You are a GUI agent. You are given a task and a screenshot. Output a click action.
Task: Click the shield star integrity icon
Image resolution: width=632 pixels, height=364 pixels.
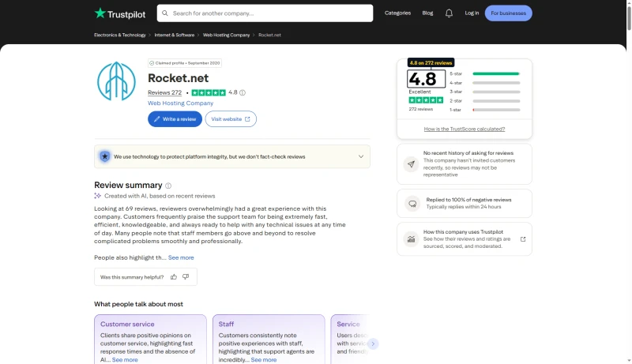pos(105,156)
